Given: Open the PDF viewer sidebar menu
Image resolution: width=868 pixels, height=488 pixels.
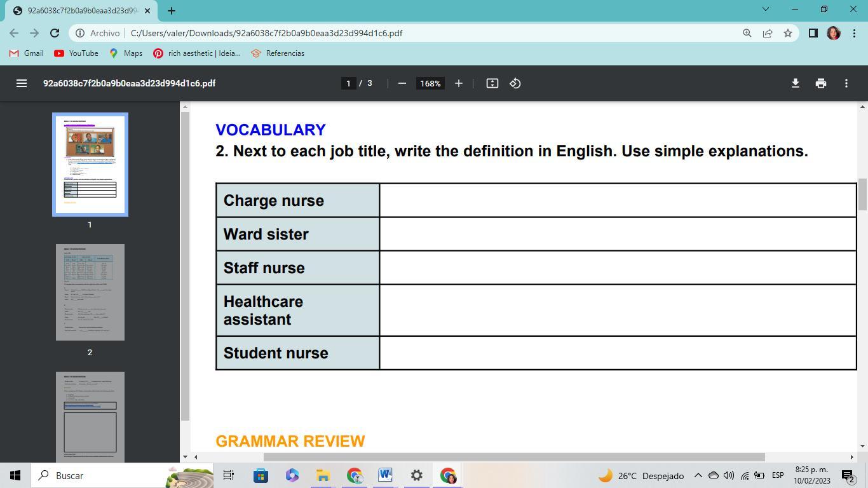Looking at the screenshot, I should (22, 83).
